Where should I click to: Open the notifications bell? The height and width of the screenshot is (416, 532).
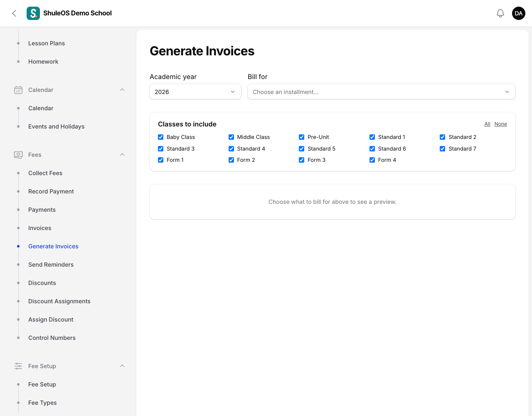click(500, 13)
